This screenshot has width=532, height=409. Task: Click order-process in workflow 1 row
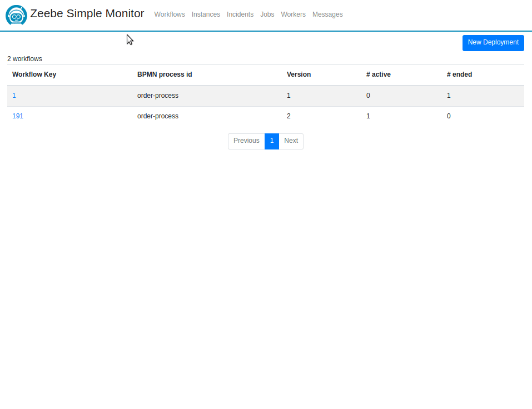click(x=158, y=96)
